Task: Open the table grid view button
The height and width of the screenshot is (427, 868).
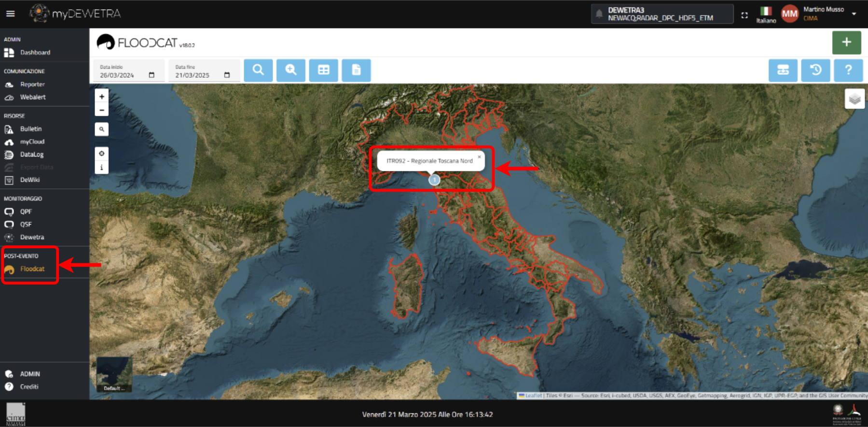Action: point(323,70)
